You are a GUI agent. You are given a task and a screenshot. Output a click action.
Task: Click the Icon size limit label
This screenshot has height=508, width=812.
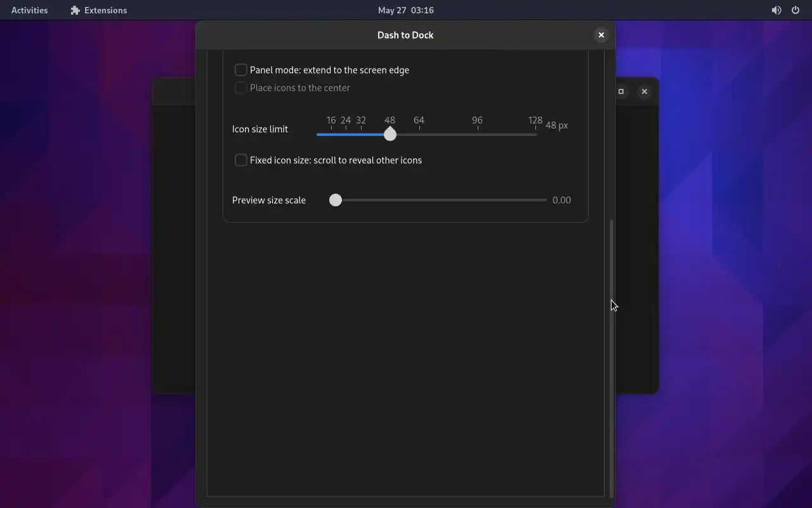pos(260,129)
